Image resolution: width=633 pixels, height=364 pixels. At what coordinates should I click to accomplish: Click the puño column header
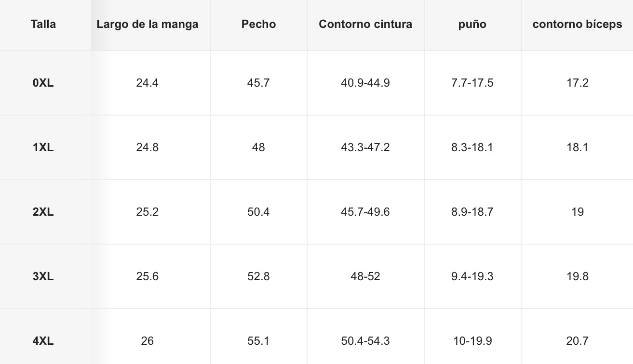(x=472, y=25)
